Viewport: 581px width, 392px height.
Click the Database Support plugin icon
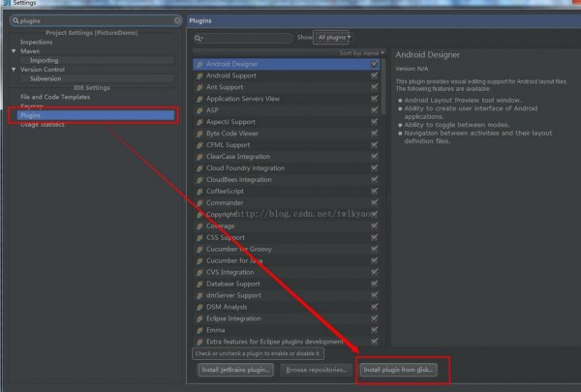(199, 284)
